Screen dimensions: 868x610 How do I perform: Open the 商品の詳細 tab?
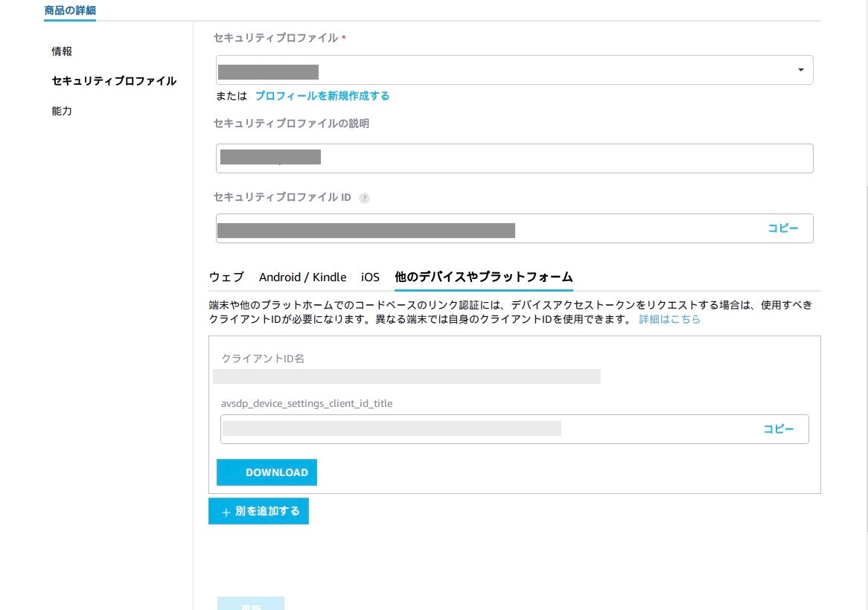[x=70, y=10]
